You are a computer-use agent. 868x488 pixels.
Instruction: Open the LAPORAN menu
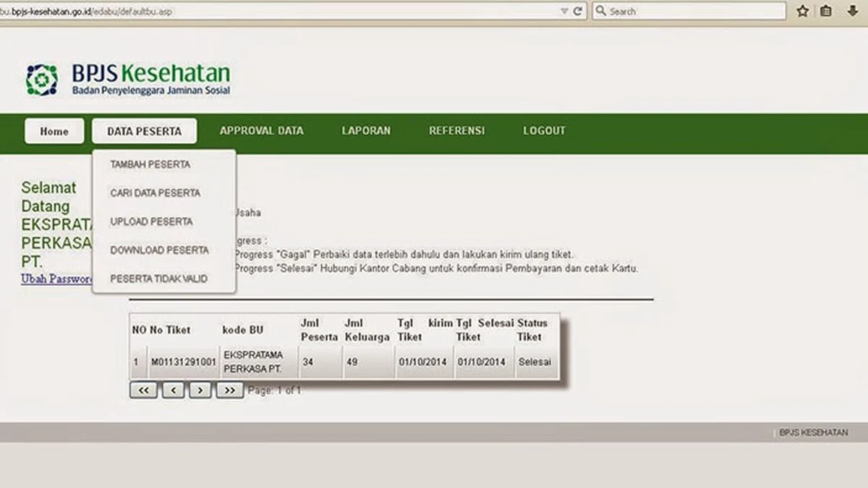pos(366,131)
